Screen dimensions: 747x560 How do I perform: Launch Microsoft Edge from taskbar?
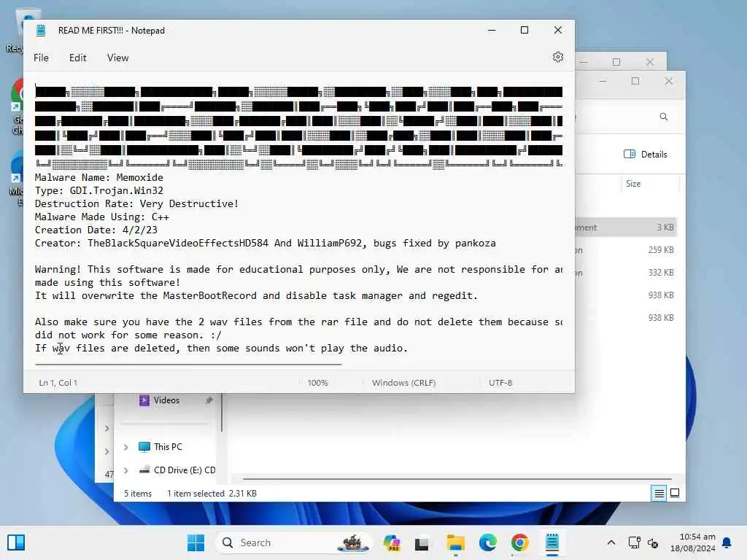(x=488, y=542)
